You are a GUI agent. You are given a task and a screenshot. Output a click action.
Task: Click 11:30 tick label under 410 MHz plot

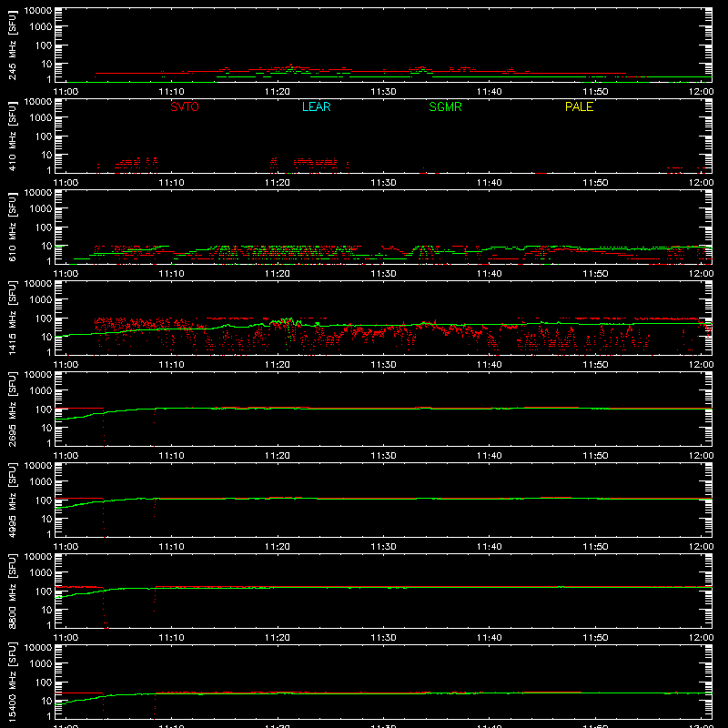click(x=383, y=183)
